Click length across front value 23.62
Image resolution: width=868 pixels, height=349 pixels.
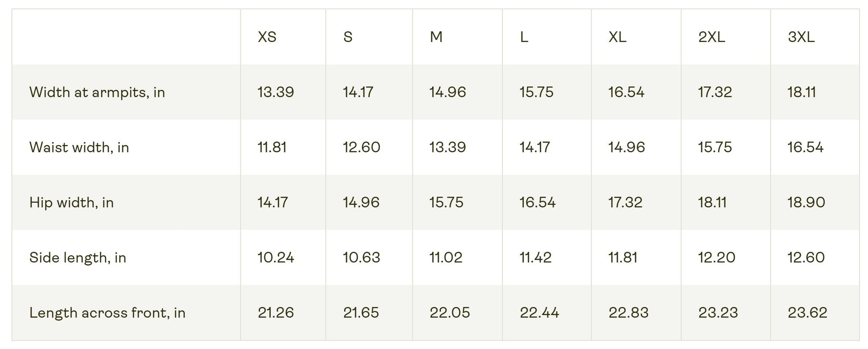pyautogui.click(x=807, y=313)
